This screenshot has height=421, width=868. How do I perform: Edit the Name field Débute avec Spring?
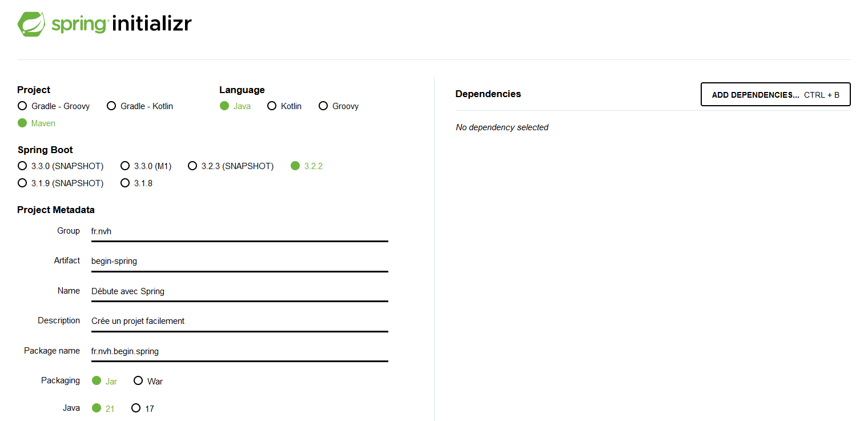240,291
